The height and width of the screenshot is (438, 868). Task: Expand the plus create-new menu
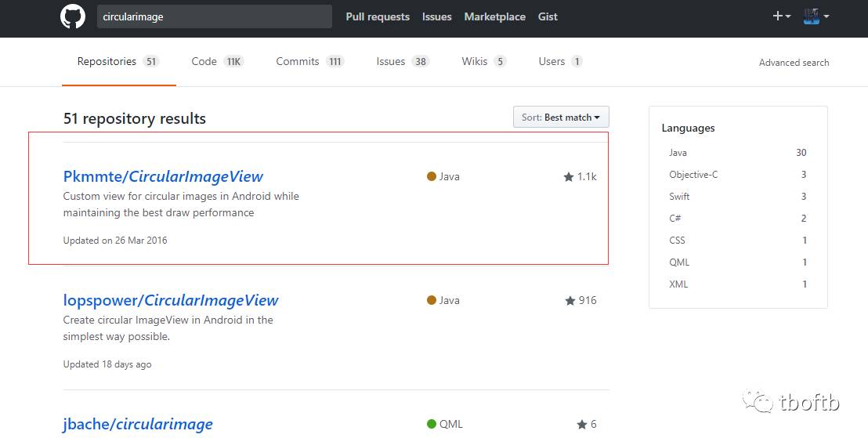782,16
